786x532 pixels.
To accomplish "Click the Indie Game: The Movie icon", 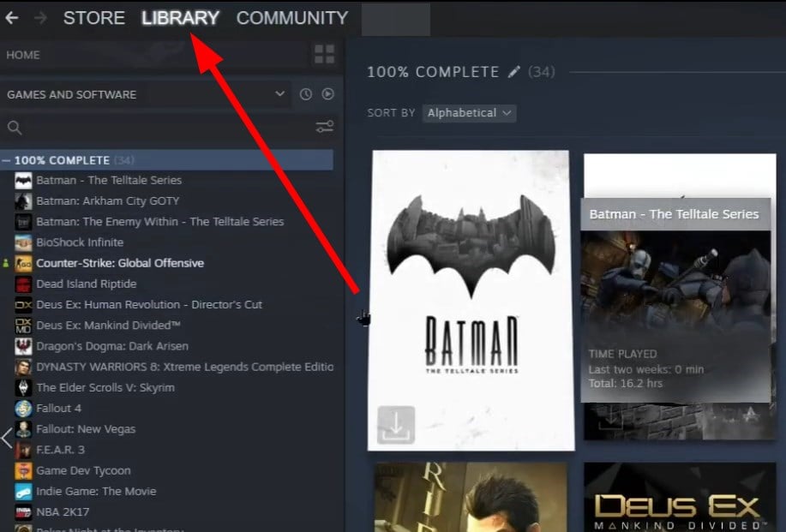I will (x=23, y=492).
